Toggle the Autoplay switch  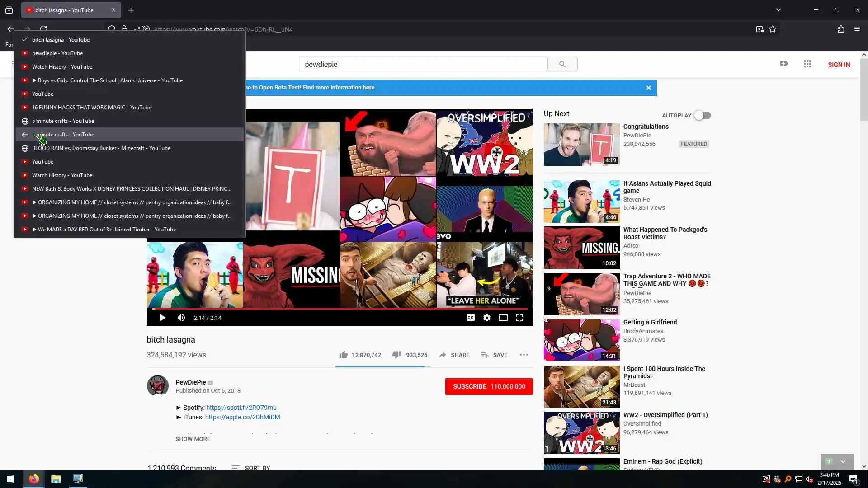click(x=703, y=115)
